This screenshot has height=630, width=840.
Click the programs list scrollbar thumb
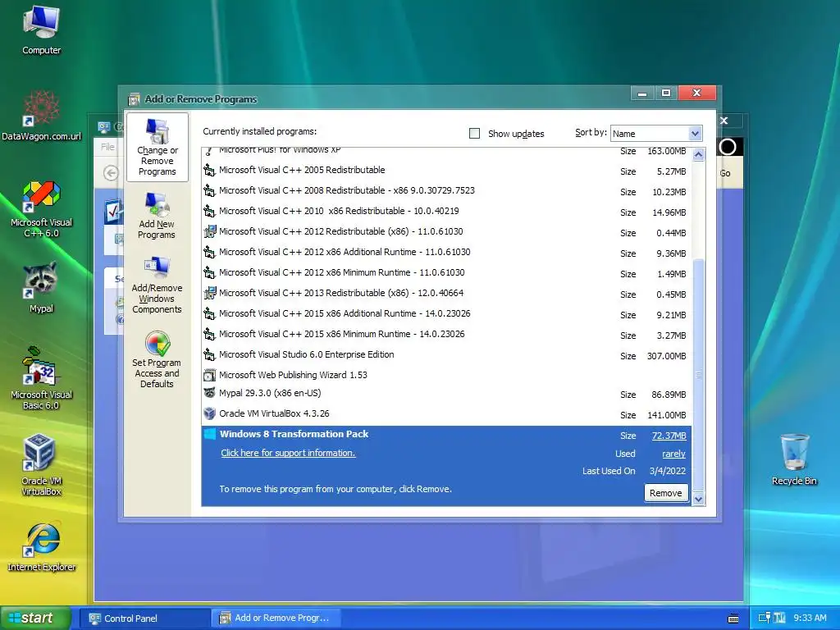[698, 374]
